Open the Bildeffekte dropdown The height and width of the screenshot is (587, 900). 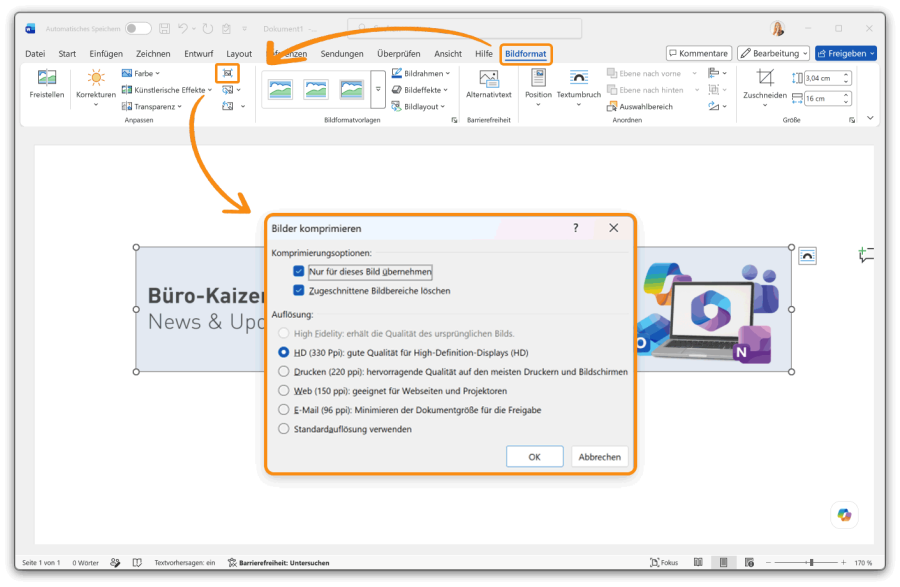(419, 90)
